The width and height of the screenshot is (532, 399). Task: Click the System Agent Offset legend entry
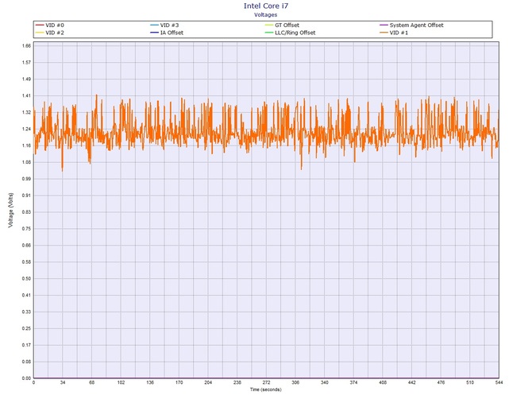click(x=411, y=25)
